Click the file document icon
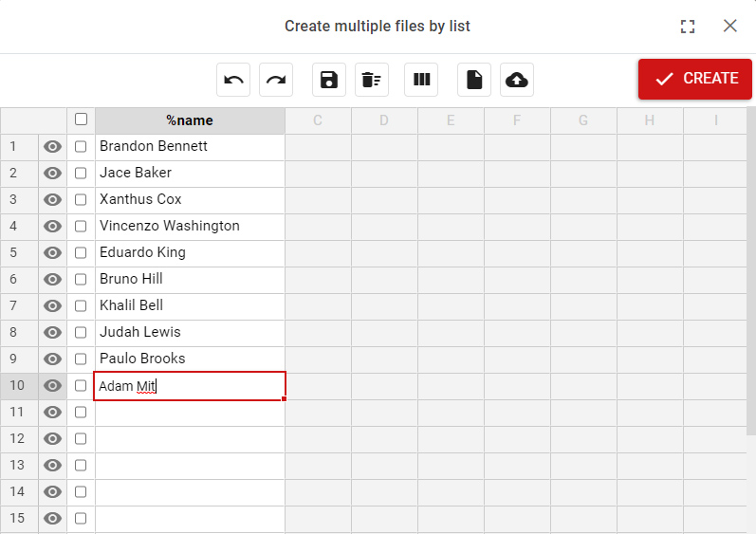Image resolution: width=756 pixels, height=534 pixels. coord(474,80)
